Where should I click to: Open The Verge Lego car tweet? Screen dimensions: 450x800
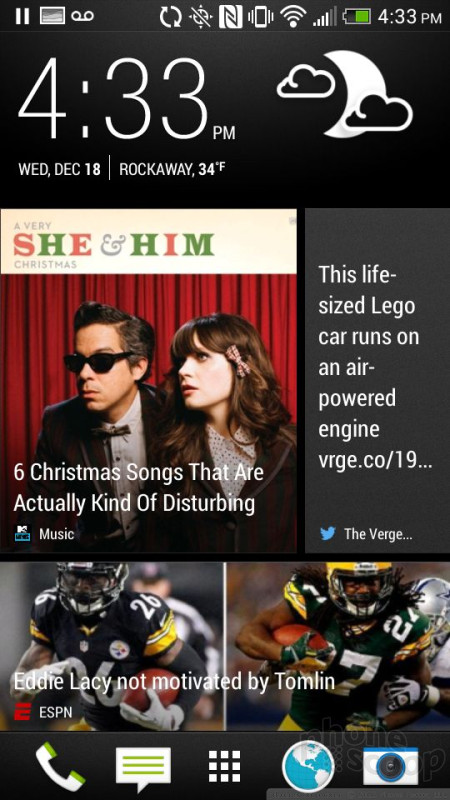(378, 381)
